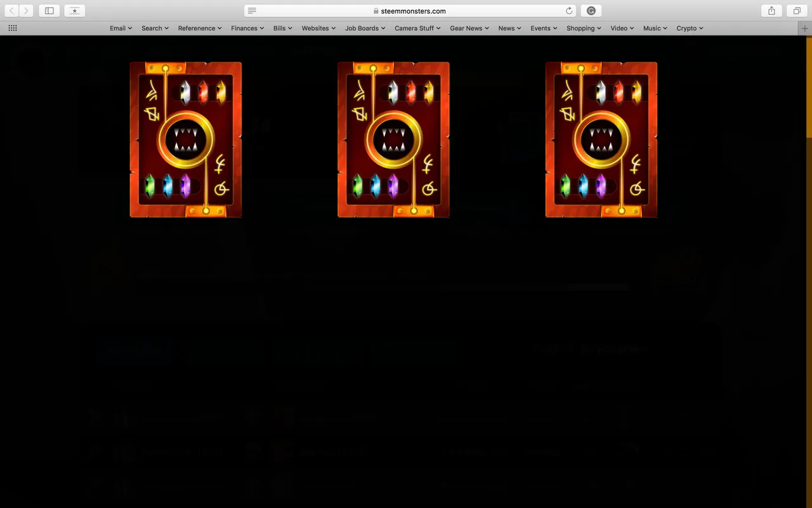Image resolution: width=812 pixels, height=508 pixels.
Task: Click the Grammarly extension icon
Action: click(x=591, y=11)
